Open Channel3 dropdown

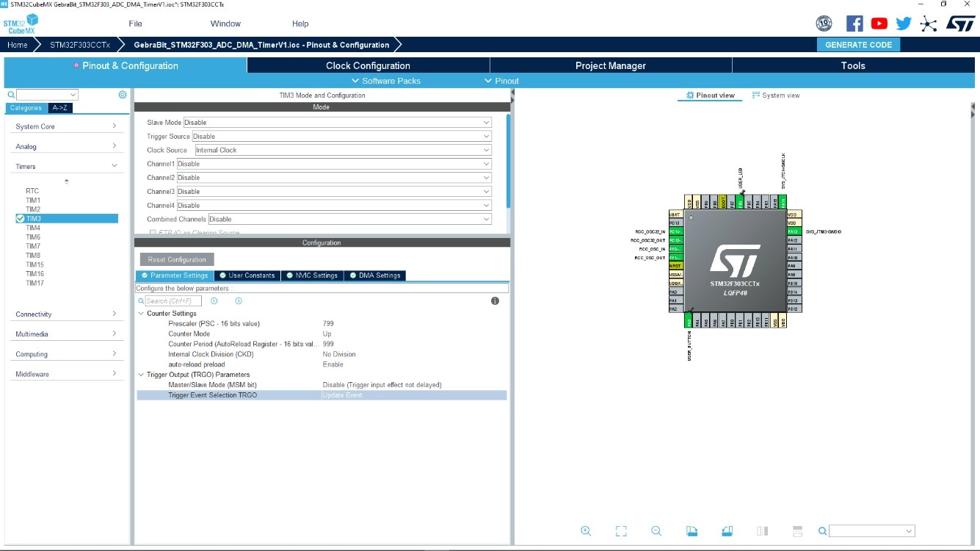tap(334, 192)
